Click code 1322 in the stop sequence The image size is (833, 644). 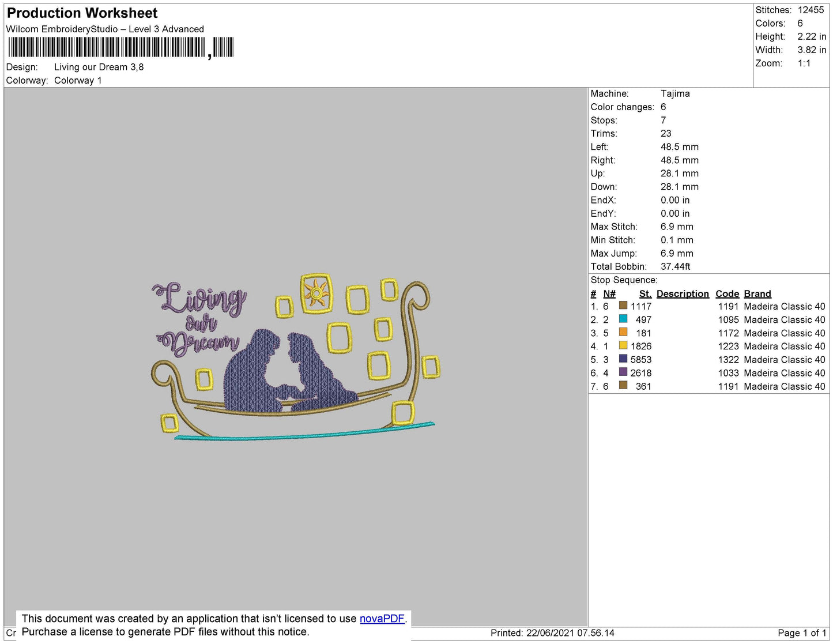[728, 359]
